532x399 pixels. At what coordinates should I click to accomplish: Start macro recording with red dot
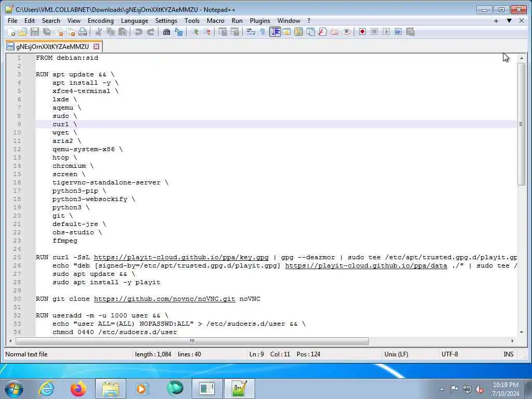coord(362,32)
